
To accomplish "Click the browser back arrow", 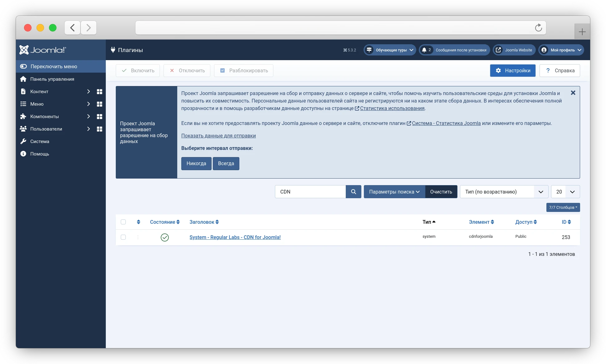I will tap(72, 28).
